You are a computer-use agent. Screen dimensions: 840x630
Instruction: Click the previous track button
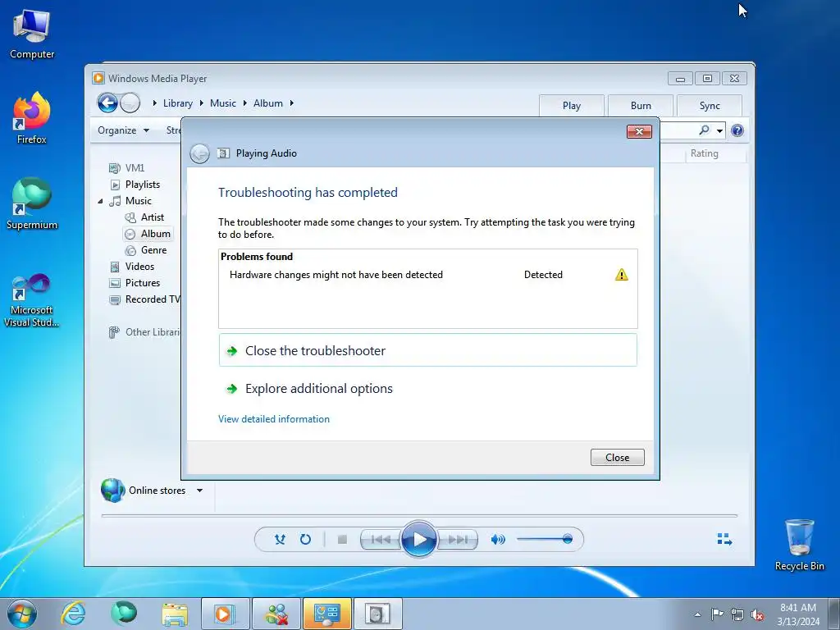pyautogui.click(x=381, y=540)
